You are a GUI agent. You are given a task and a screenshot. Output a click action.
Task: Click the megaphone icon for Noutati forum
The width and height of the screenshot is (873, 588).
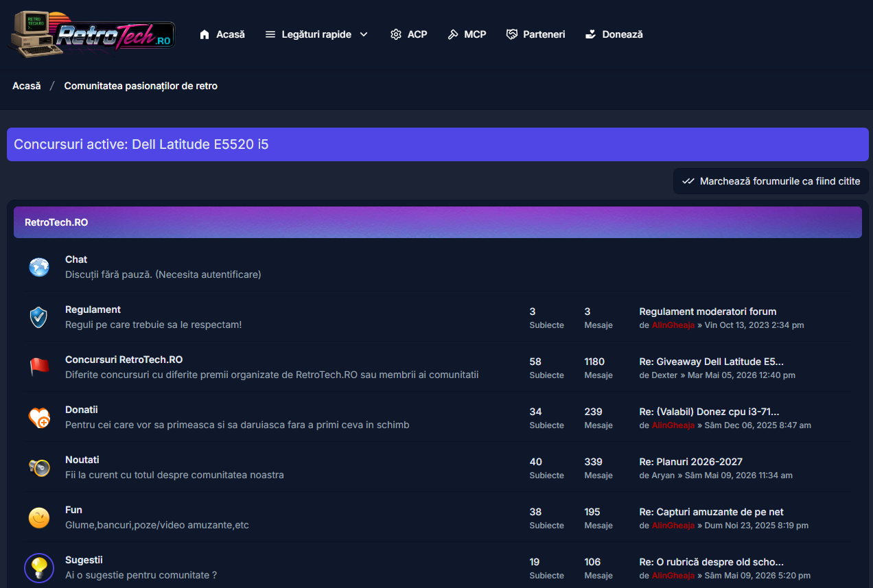click(x=39, y=467)
